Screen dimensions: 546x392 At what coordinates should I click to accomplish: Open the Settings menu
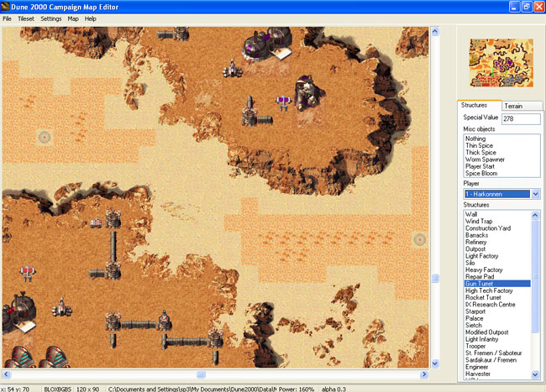tap(51, 18)
